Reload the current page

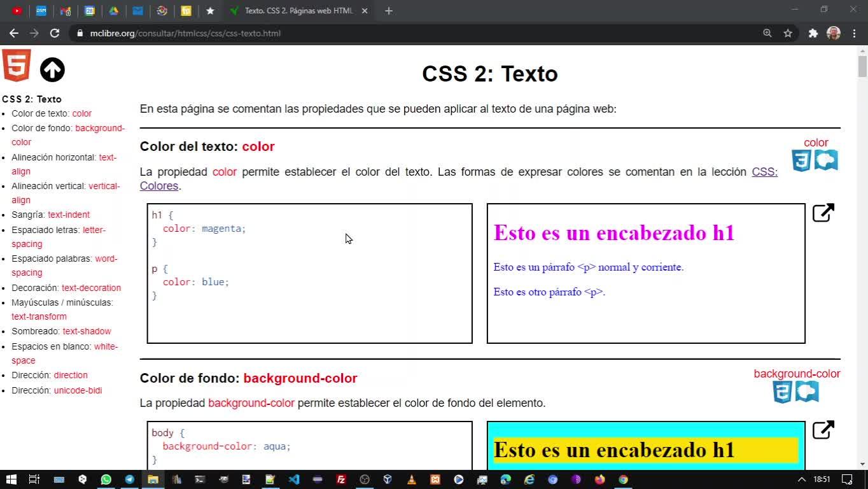[55, 33]
